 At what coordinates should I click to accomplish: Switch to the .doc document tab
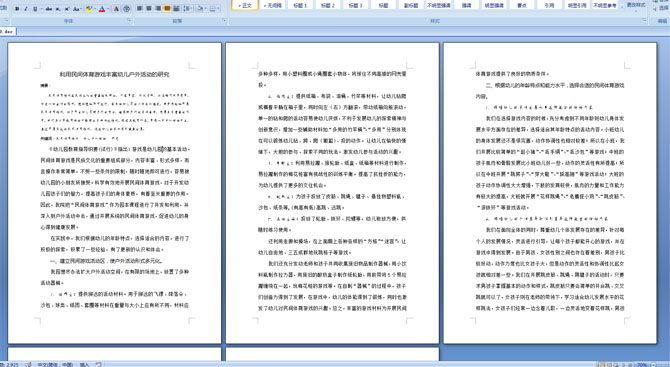point(7,32)
